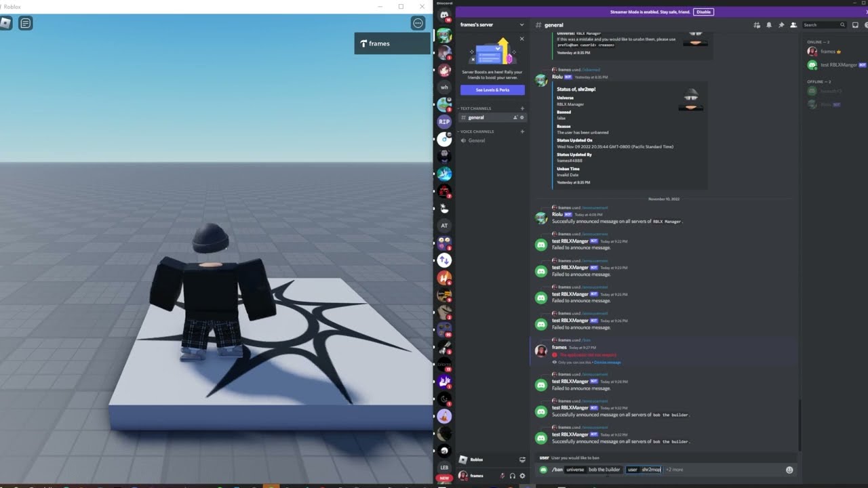Collapse the TEXT CHANNELS category
Image resolution: width=868 pixels, height=488 pixels.
[x=475, y=108]
